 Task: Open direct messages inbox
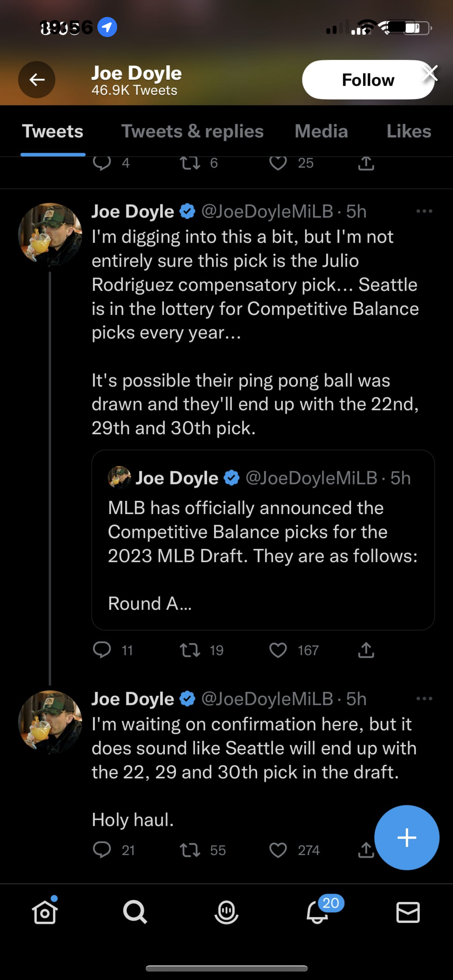[408, 913]
